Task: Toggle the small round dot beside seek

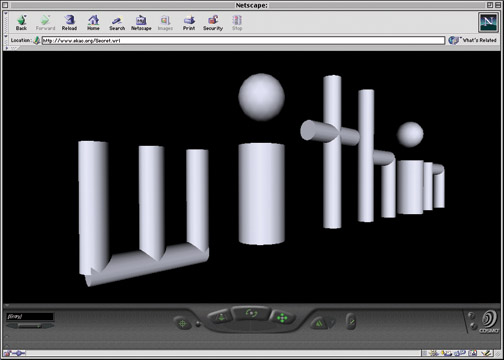Action: pyautogui.click(x=198, y=323)
